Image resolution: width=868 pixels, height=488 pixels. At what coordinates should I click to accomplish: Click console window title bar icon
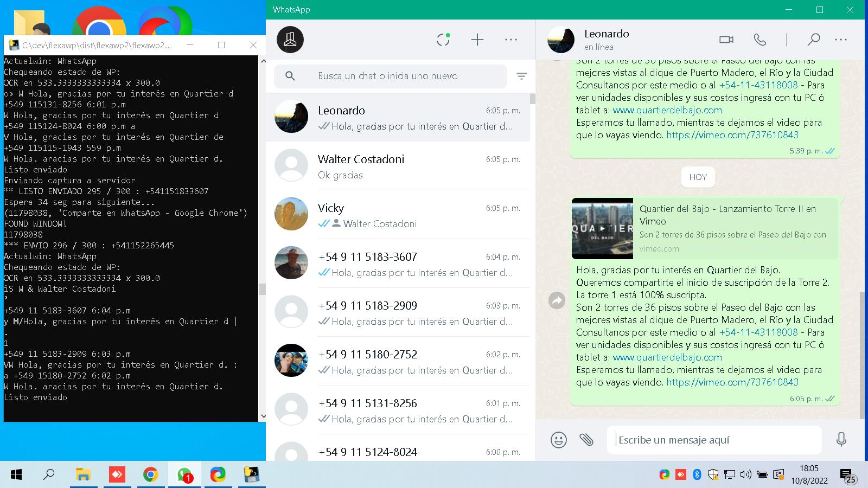pos(14,45)
